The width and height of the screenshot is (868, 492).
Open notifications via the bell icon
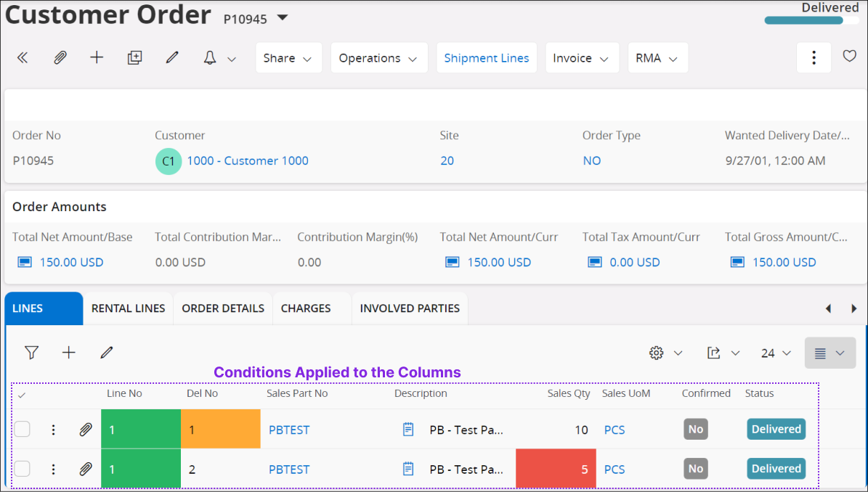tap(211, 57)
